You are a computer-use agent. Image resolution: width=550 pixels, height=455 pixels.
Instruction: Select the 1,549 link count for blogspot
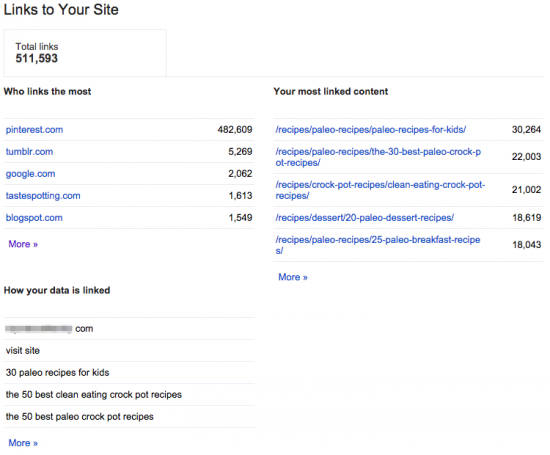pos(241,218)
